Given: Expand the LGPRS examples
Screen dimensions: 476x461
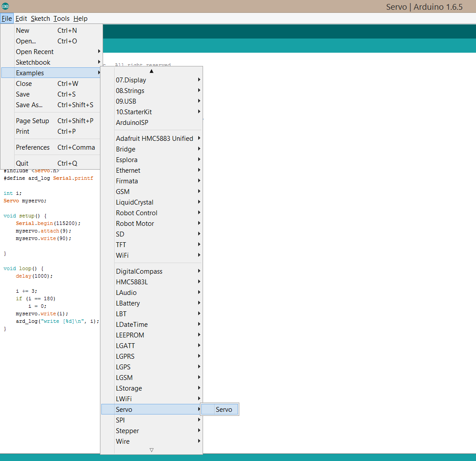Looking at the screenshot, I should 151,356.
